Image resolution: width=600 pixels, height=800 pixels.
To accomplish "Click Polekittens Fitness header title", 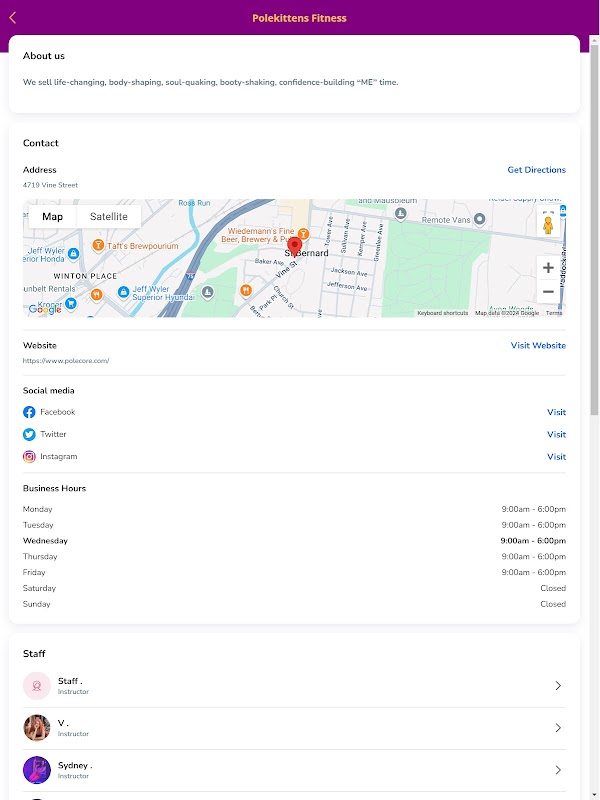I will pos(299,18).
